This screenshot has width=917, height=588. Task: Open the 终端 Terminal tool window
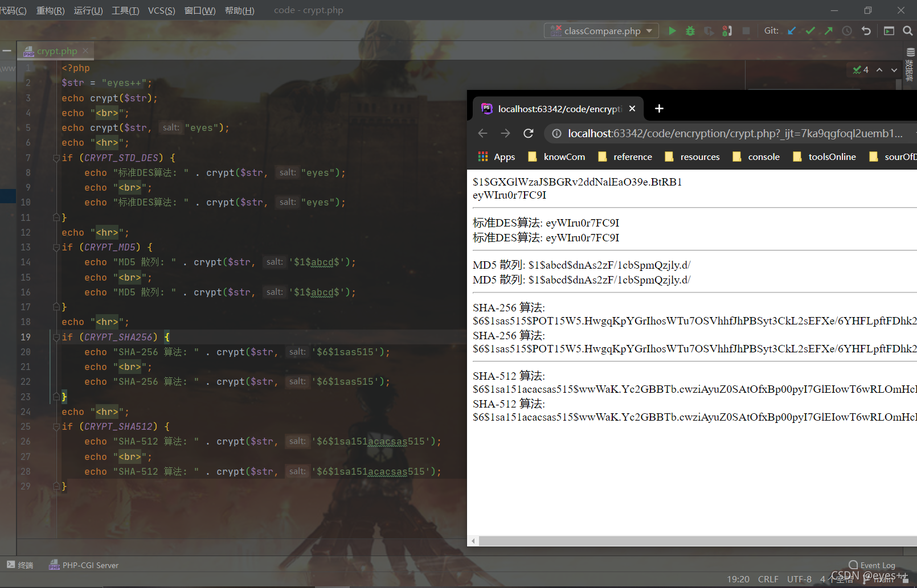click(x=20, y=565)
